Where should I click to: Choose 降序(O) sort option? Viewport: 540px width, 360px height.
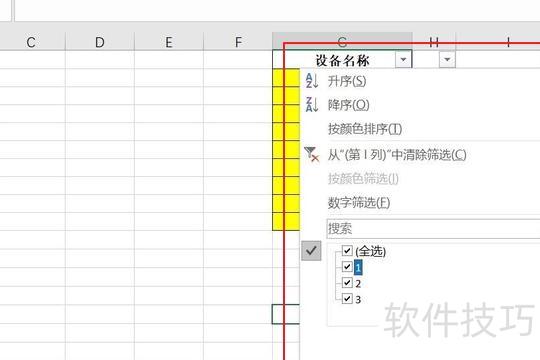[x=349, y=105]
